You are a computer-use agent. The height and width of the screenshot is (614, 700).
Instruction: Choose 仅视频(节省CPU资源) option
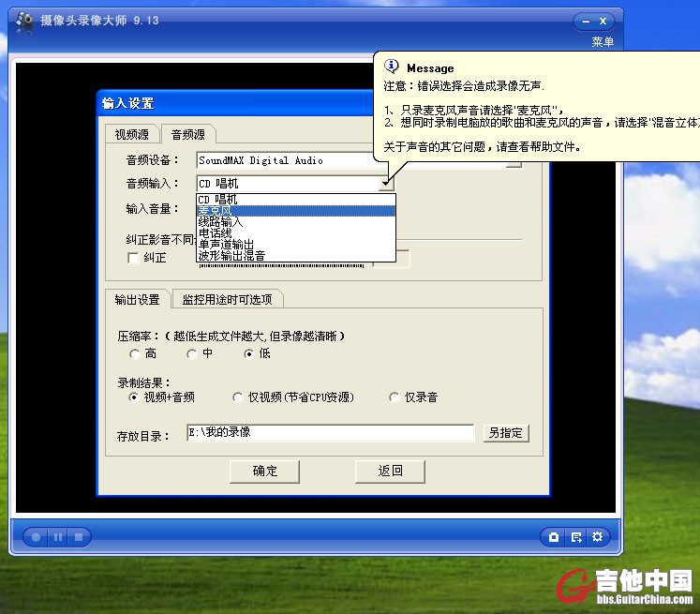coord(237,397)
